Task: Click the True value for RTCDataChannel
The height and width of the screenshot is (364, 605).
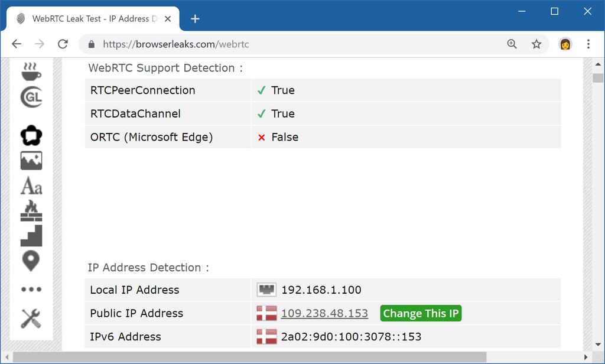Action: pos(283,114)
